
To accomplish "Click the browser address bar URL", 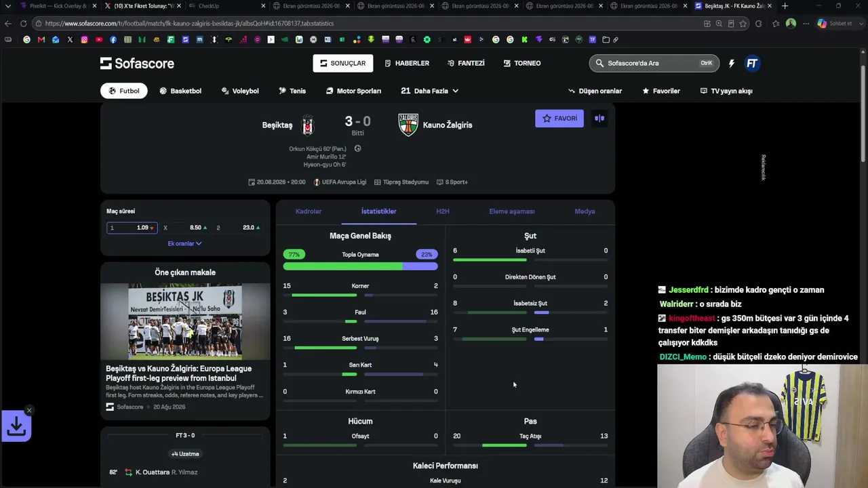I will (x=189, y=23).
